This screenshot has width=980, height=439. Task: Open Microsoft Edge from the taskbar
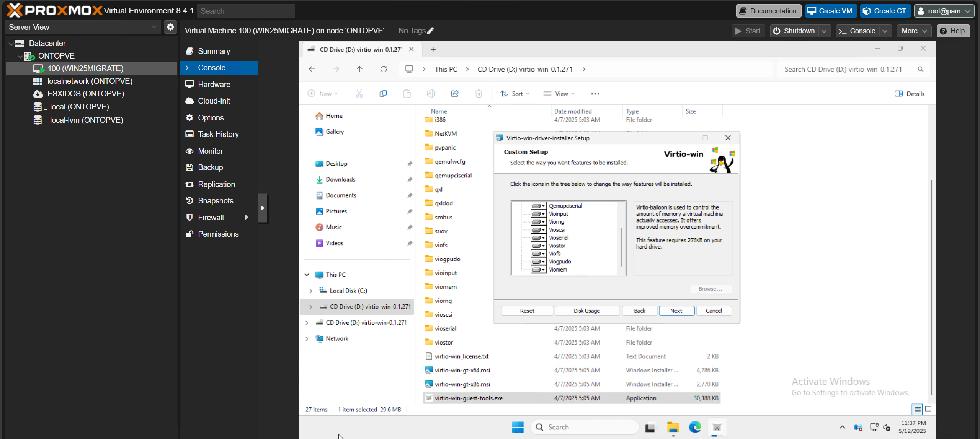point(695,427)
